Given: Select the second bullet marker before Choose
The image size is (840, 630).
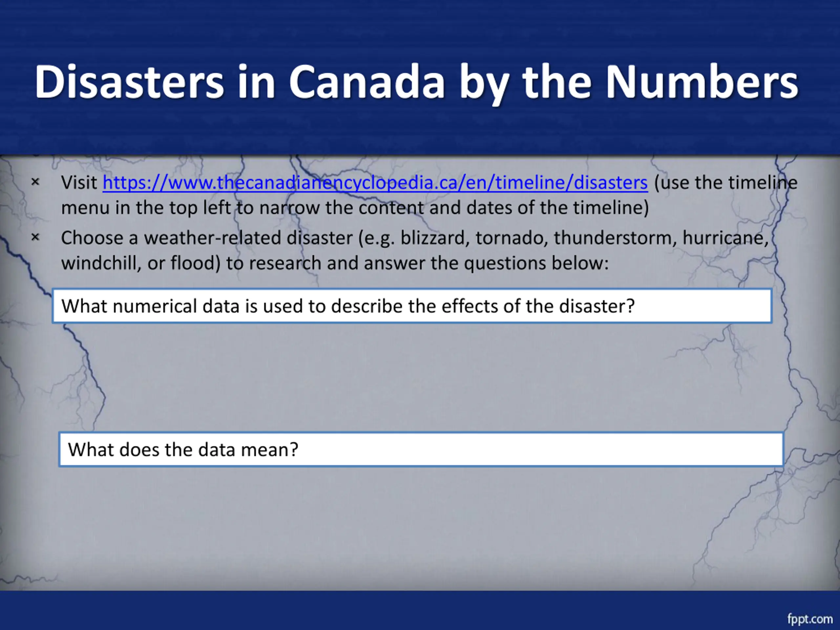Looking at the screenshot, I should [35, 238].
